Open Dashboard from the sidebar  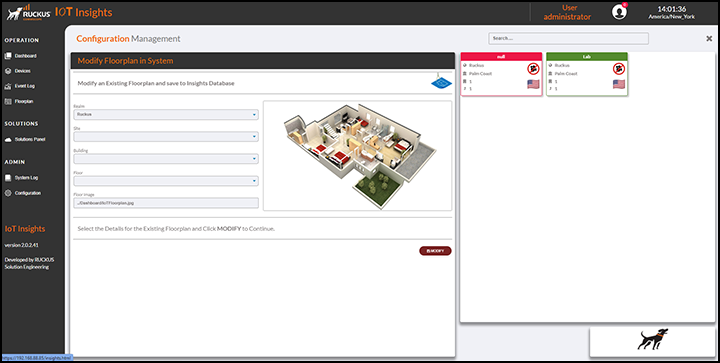pyautogui.click(x=25, y=56)
